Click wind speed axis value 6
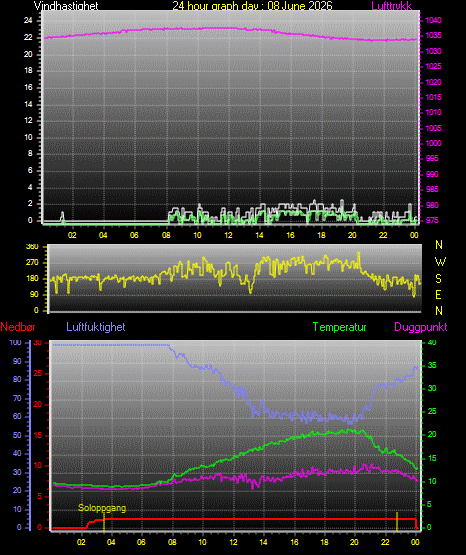Image resolution: width=466 pixels, height=555 pixels. [30, 171]
